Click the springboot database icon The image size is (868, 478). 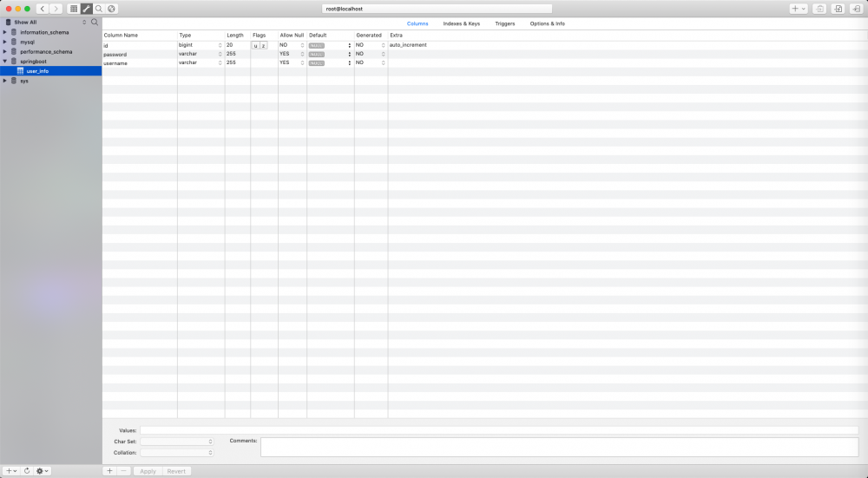pyautogui.click(x=14, y=62)
